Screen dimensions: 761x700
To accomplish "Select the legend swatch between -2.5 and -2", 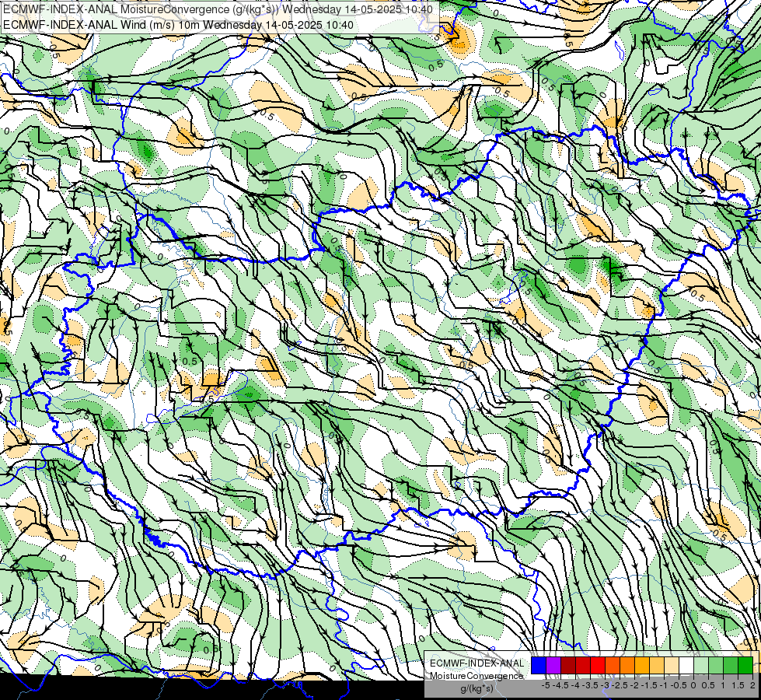I will (627, 665).
